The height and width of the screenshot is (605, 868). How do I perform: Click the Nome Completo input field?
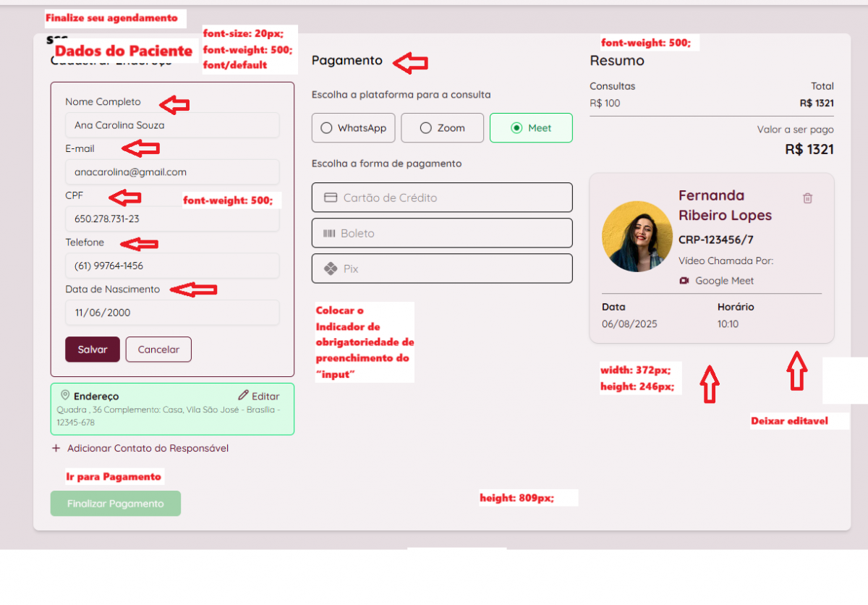point(172,125)
